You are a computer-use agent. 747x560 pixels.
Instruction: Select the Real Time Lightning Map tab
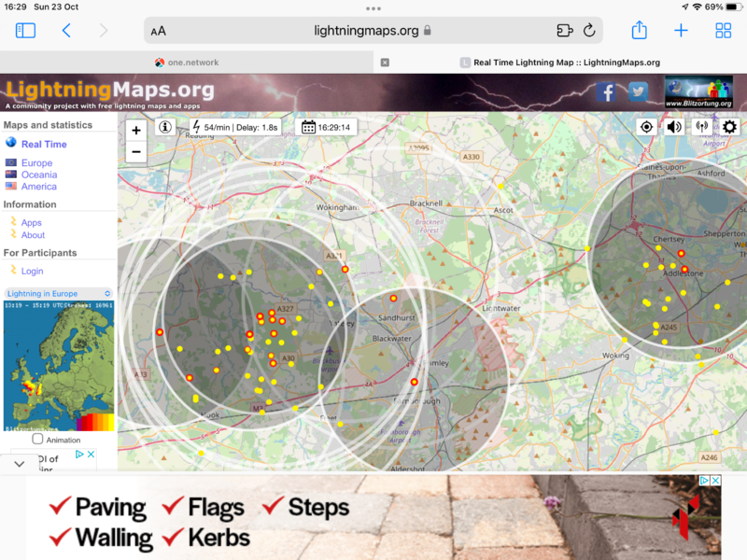coord(560,63)
